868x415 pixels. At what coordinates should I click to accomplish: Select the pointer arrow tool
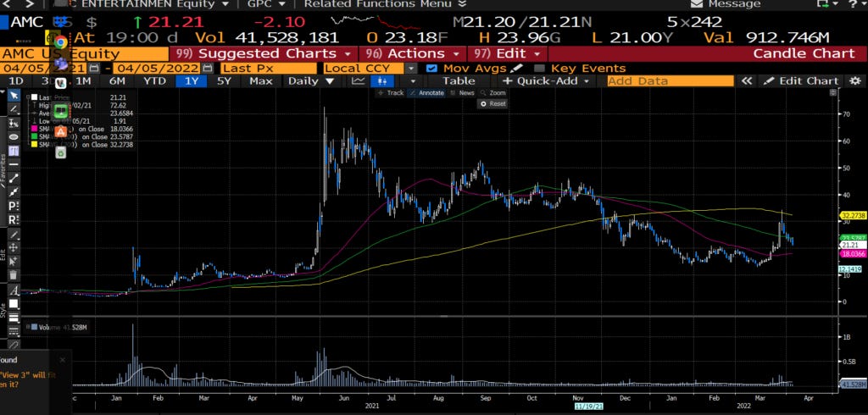coord(14,96)
